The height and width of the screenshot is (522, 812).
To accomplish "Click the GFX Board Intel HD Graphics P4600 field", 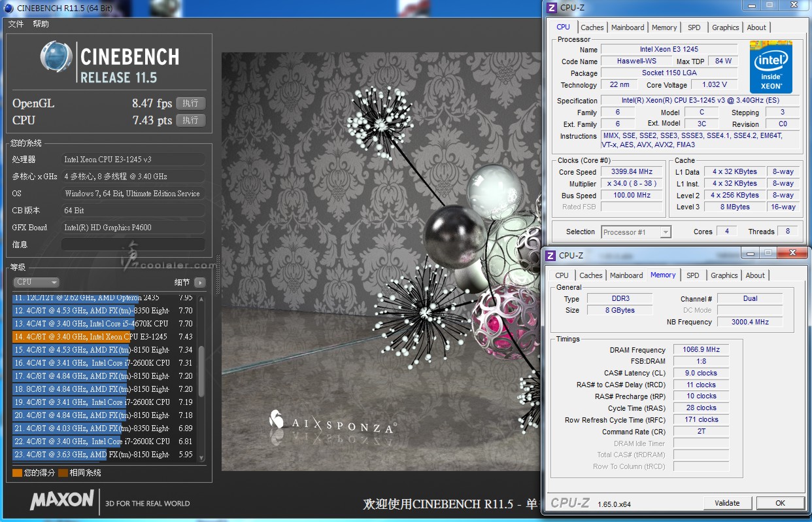I will 133,228.
